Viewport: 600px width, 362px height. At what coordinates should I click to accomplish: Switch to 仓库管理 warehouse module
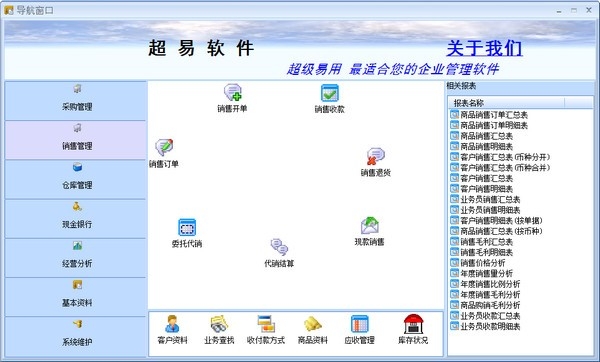76,179
